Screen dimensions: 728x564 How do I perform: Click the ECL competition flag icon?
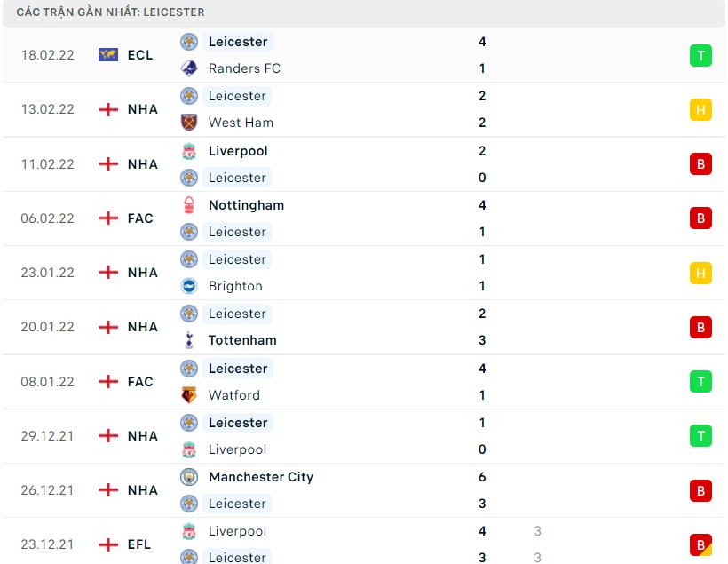click(x=108, y=55)
